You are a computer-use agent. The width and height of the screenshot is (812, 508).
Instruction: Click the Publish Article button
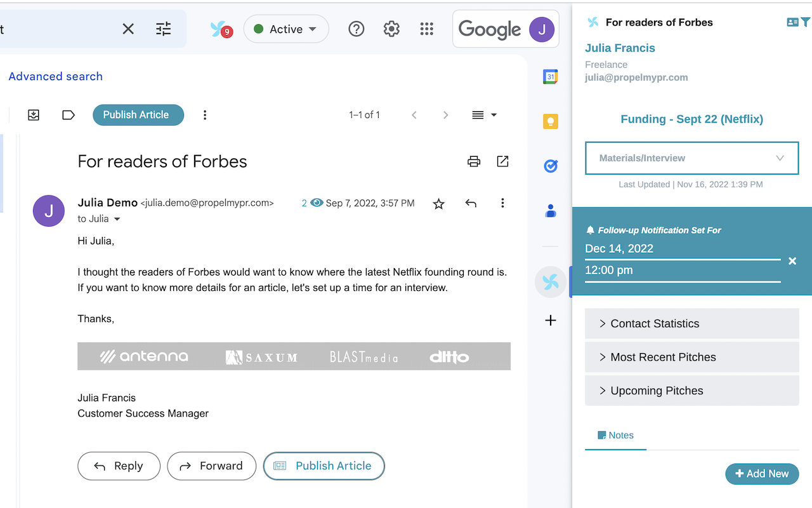[324, 465]
